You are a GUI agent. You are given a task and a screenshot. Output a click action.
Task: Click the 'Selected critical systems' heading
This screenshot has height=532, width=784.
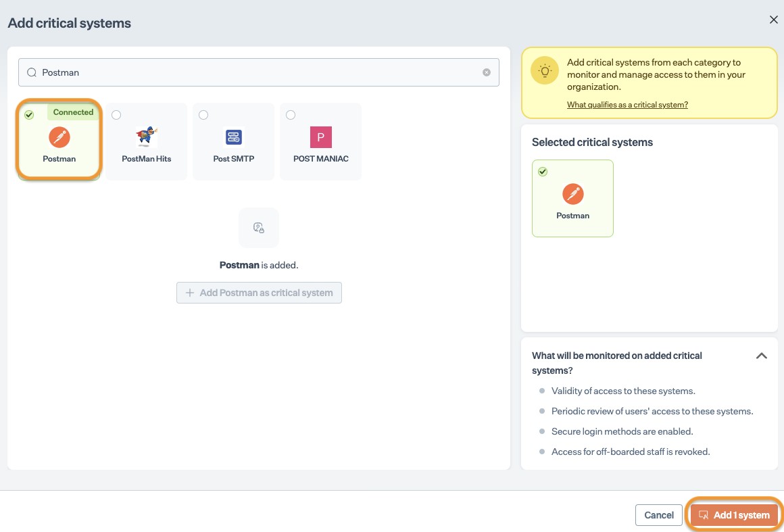(593, 142)
